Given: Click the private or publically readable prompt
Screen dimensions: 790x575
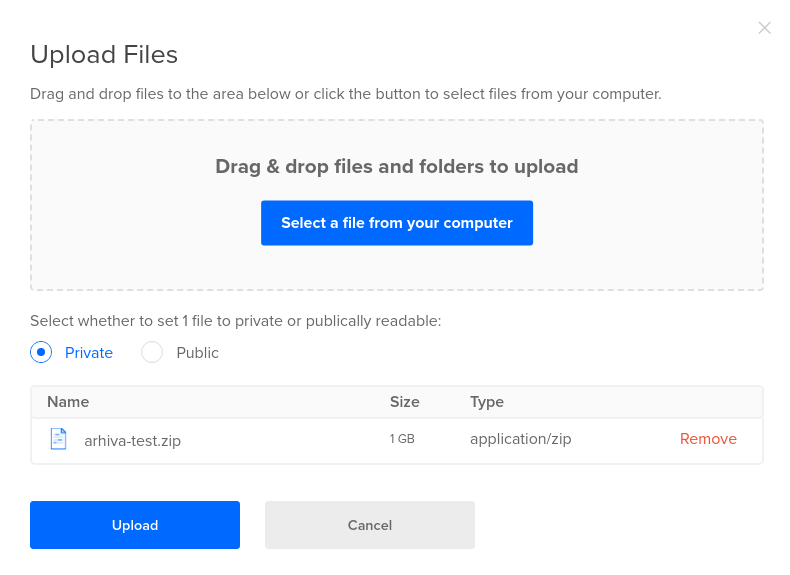Looking at the screenshot, I should pyautogui.click(x=235, y=321).
